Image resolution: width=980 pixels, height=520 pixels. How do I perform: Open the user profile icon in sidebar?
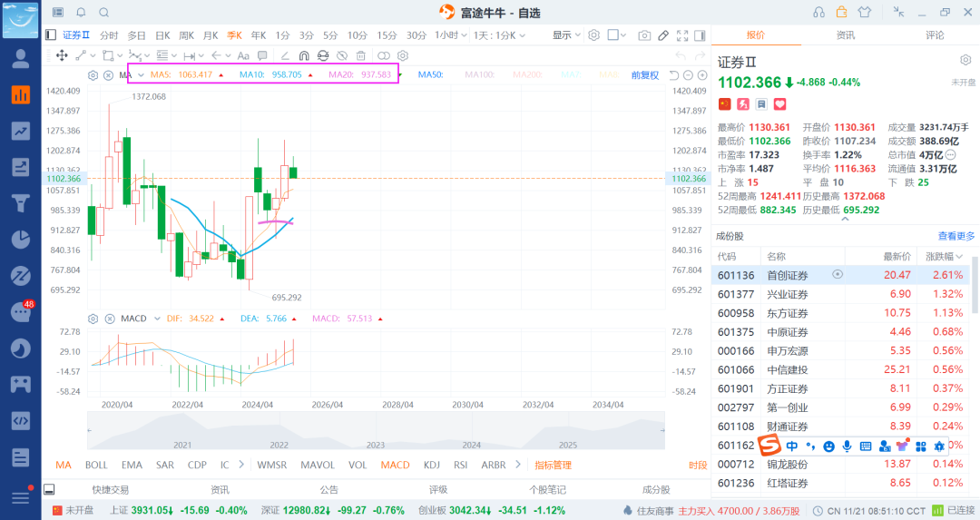(21, 59)
